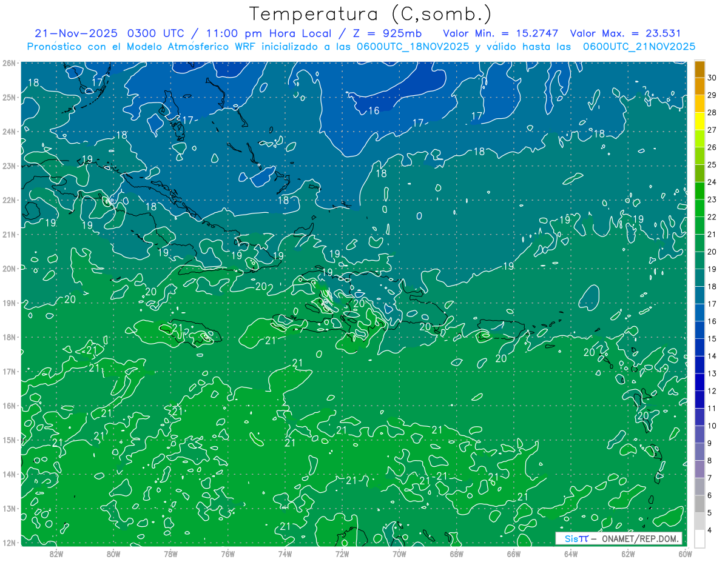Pick the legend color swatch labeled 5

[699, 504]
